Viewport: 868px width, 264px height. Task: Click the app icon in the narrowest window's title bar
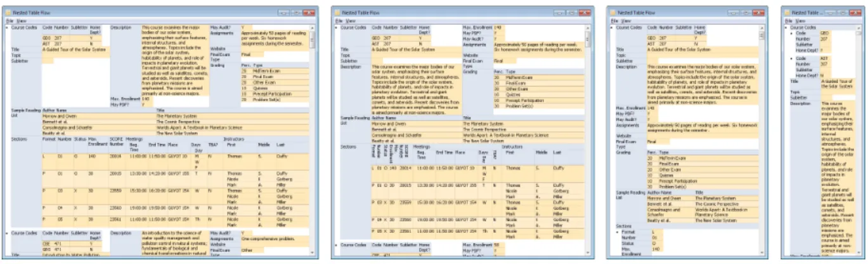(x=788, y=12)
